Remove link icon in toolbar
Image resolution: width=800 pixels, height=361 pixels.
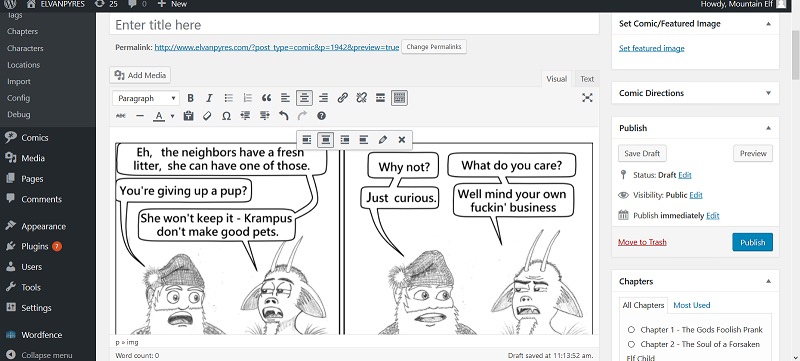click(361, 98)
